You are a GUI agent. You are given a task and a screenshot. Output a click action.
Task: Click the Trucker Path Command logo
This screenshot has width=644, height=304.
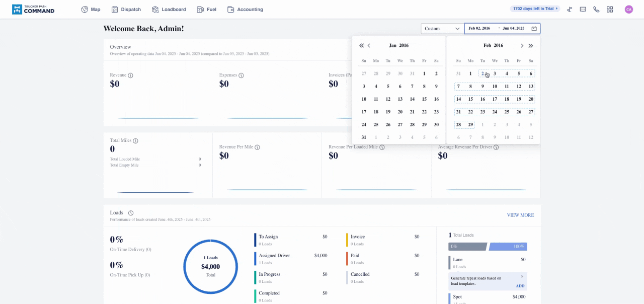(33, 10)
